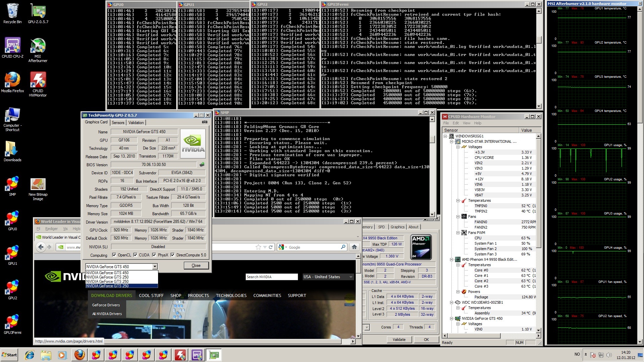Collapse the Fans PWM tree node
Screen dimensions: 644x362
458,233
